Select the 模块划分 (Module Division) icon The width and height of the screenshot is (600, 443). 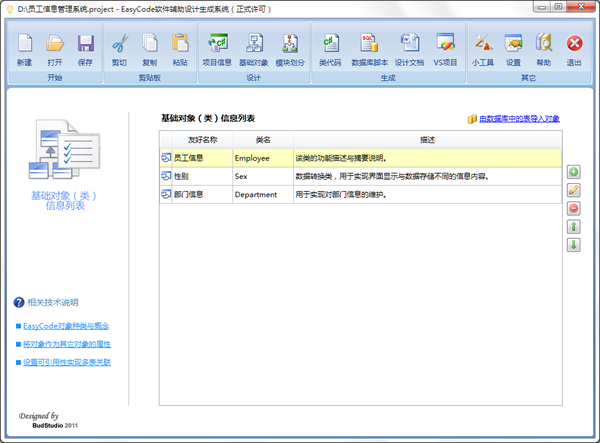coord(289,48)
